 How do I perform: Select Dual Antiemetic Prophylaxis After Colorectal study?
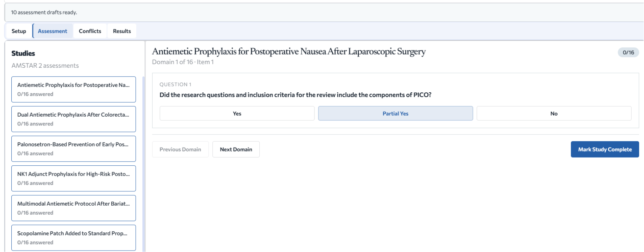(x=74, y=119)
